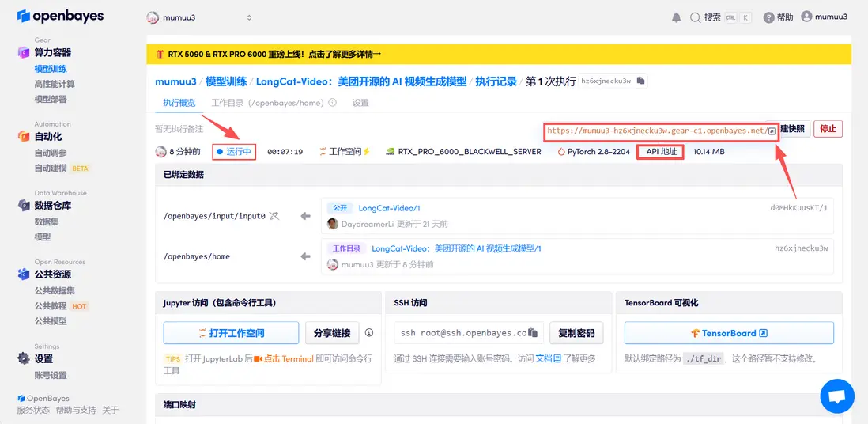
Task: Click the gift icon in yellow banner
Action: pos(160,55)
